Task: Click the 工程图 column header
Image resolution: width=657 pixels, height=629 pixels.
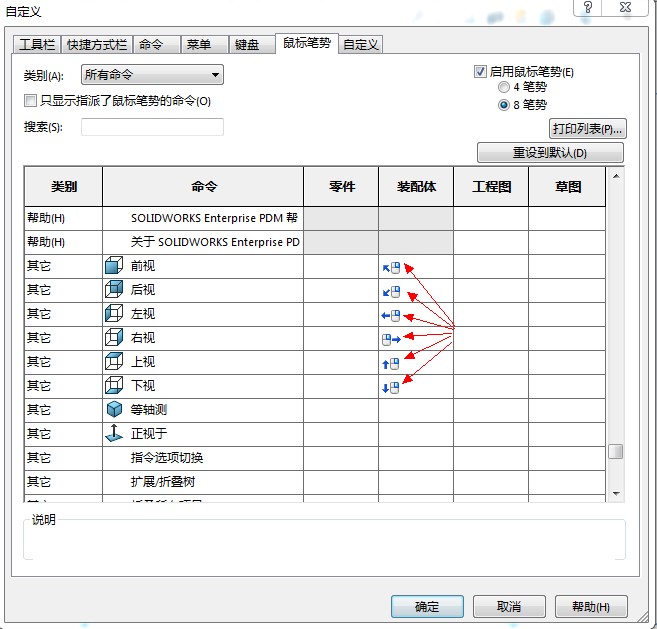Action: [491, 186]
